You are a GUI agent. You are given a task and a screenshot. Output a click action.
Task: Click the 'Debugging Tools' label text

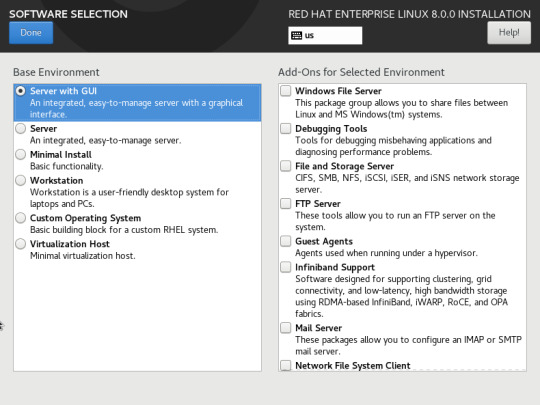click(x=331, y=129)
